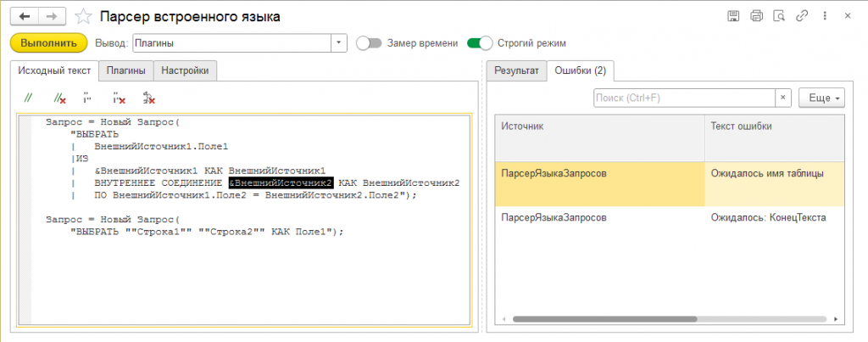Open the Вывод dropdown arrow

(339, 42)
